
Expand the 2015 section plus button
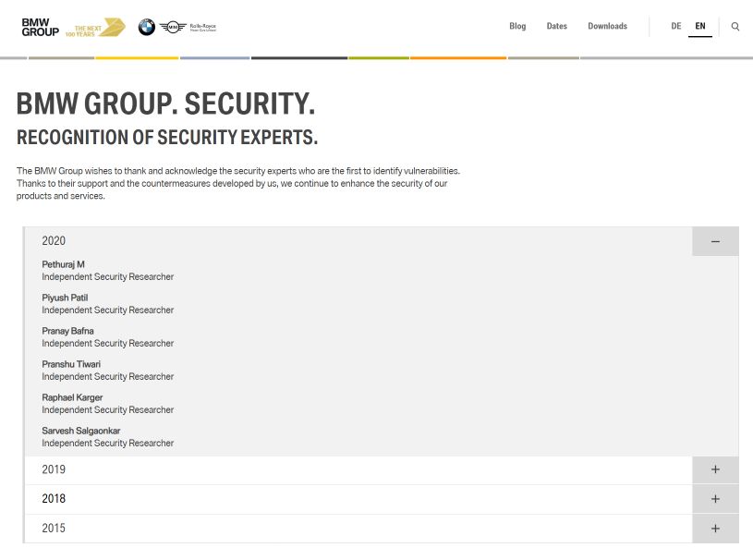tap(715, 529)
